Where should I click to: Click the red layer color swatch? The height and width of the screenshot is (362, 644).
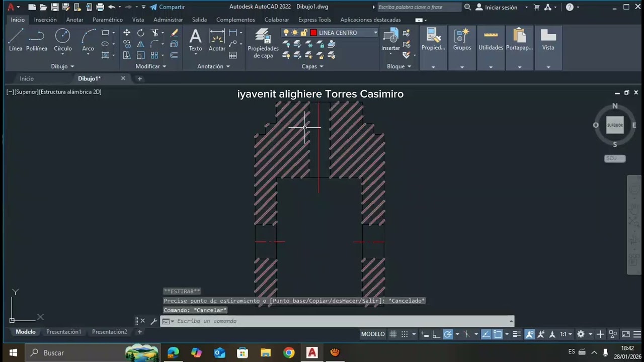click(x=313, y=33)
